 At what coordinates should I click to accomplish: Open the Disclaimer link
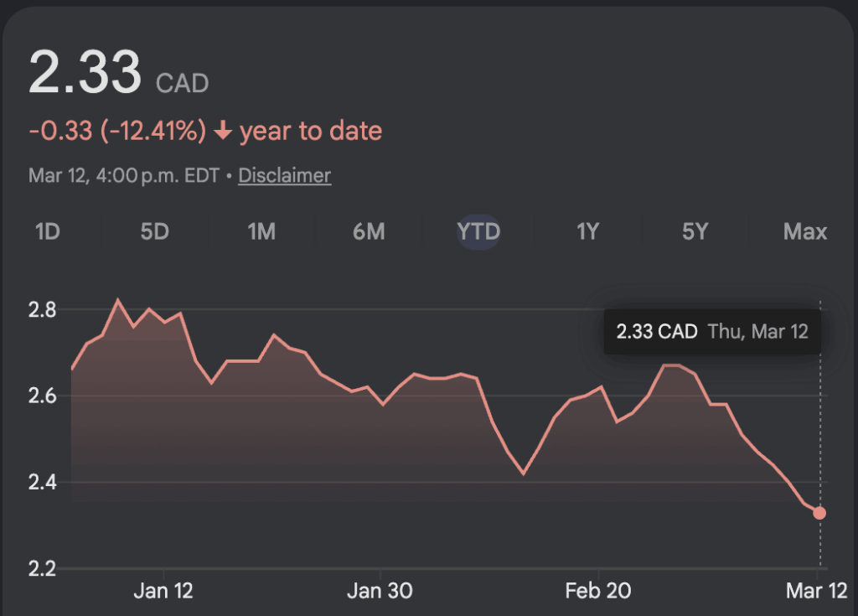pos(285,176)
